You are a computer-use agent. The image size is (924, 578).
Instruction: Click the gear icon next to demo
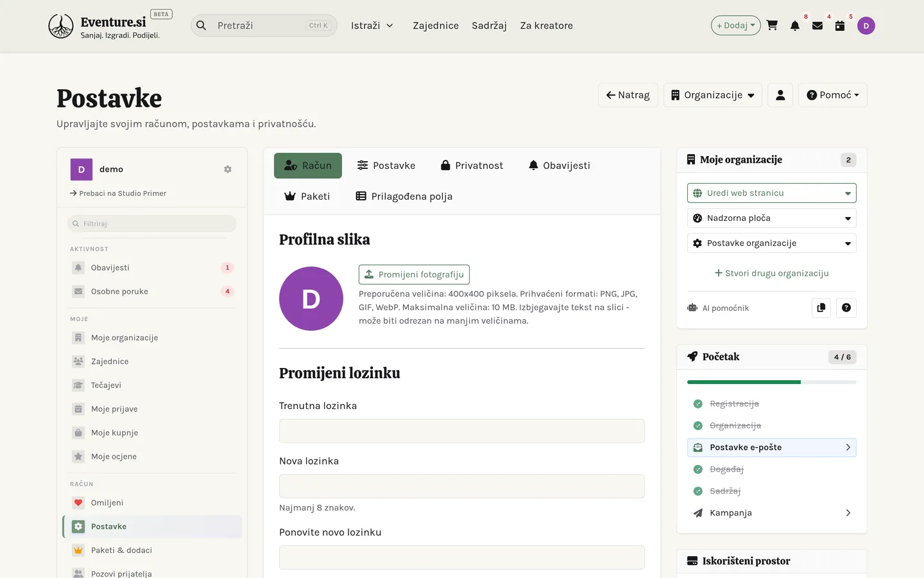tap(228, 170)
